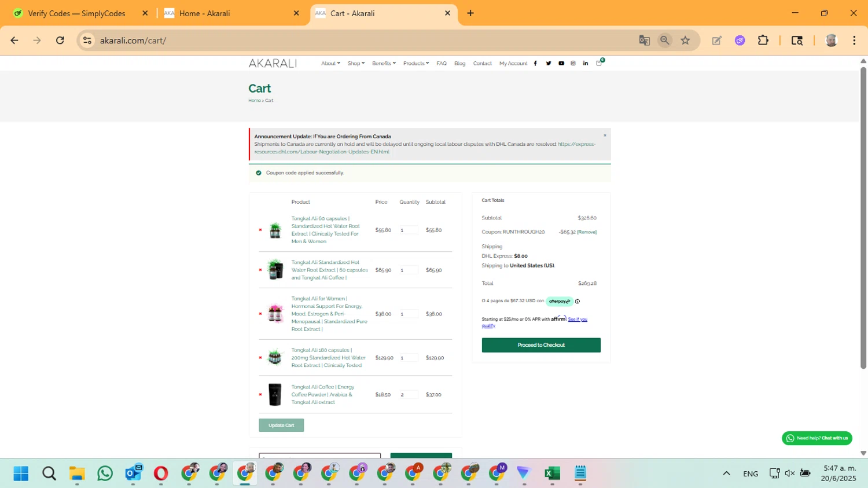Open Akarali Facebook page icon
The height and width of the screenshot is (488, 868).
pyautogui.click(x=535, y=64)
